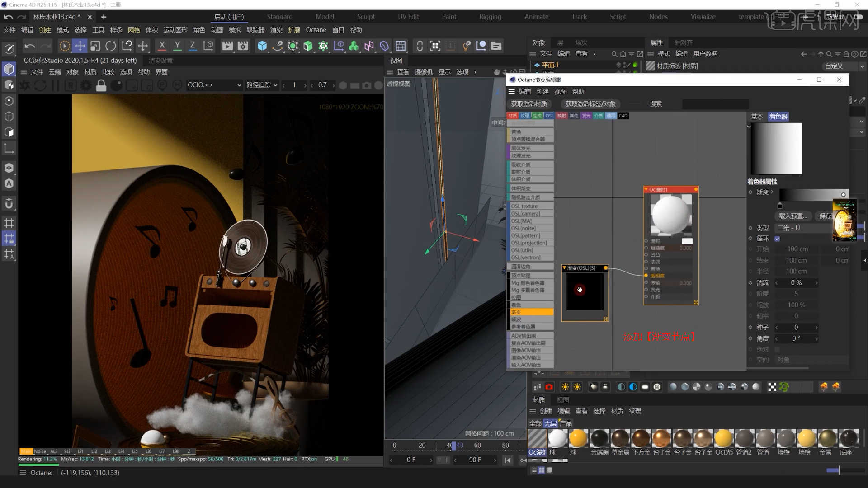Click the 载入预置... button
This screenshot has width=868, height=488.
(793, 216)
